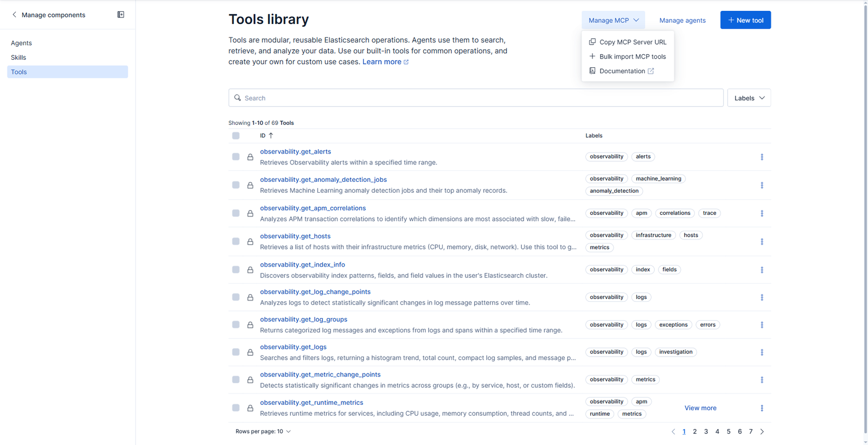Collapse the Manage MCP dropdown
This screenshot has width=868, height=445.
click(614, 20)
